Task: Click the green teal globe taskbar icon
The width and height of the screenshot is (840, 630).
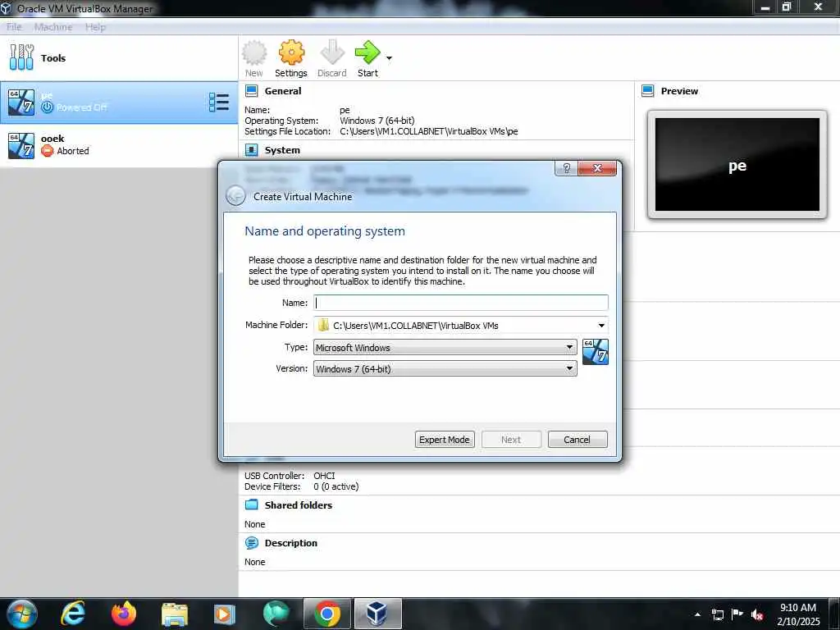Action: 276,614
